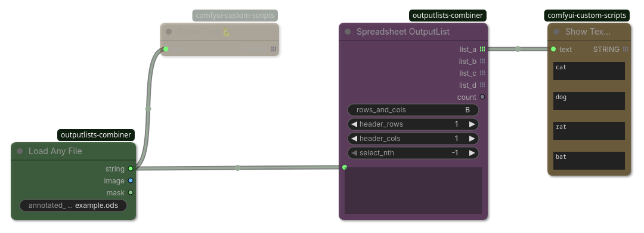Viewport: 644px width, 233px height.
Task: Collapse the Load Any File node via its dot
Action: pos(20,151)
